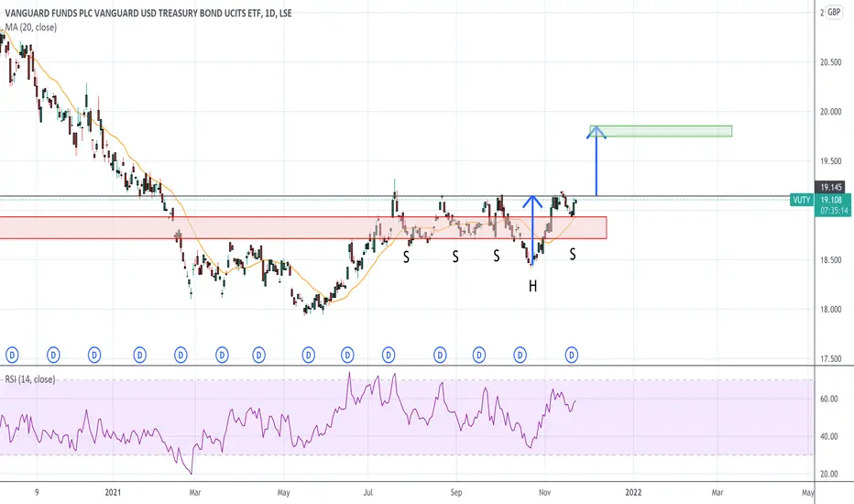
Task: Click the 2022 date axis label
Action: tap(633, 493)
